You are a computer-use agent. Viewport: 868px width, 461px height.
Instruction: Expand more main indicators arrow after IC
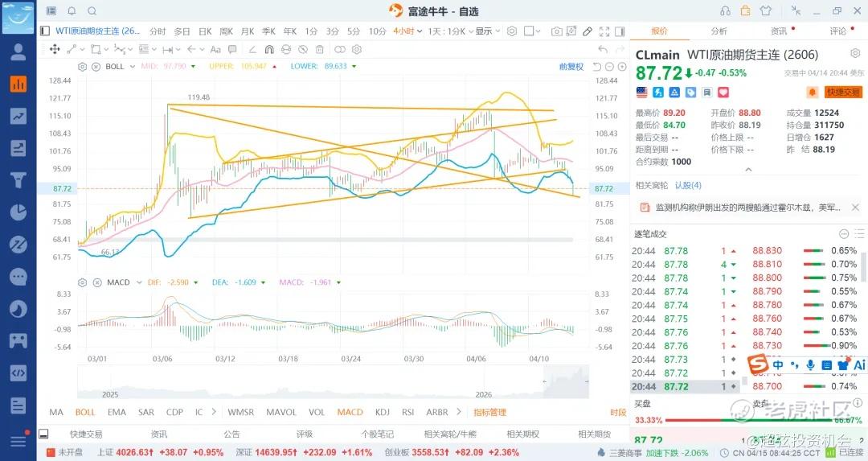[215, 412]
